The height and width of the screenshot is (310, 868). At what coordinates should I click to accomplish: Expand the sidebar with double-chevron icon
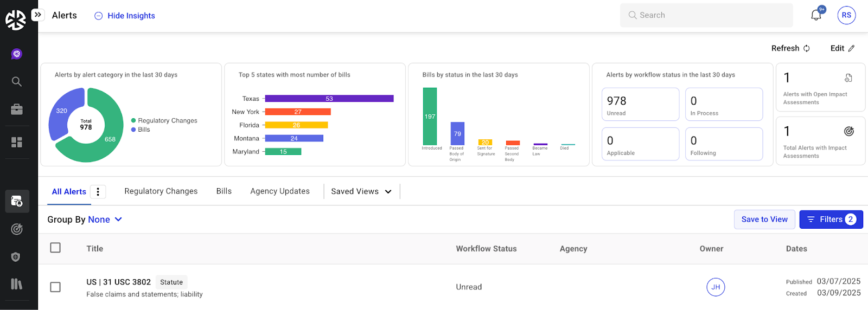tap(37, 15)
